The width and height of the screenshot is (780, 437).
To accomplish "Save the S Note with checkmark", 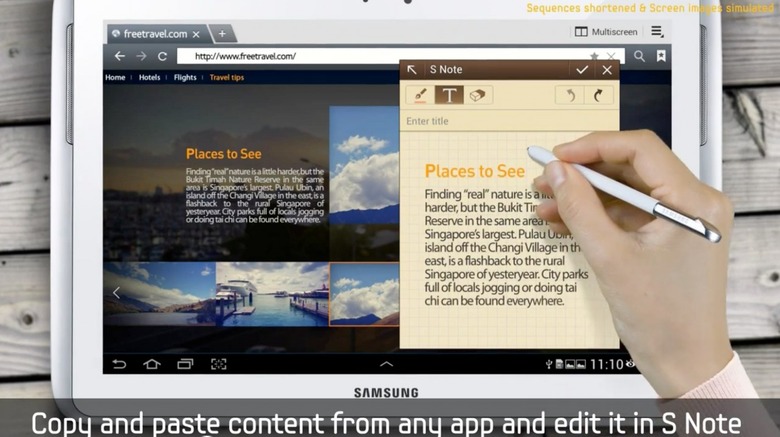I will point(582,70).
